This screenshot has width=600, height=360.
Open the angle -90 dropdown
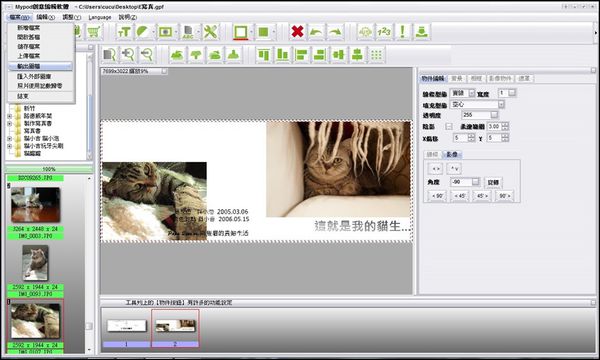click(x=475, y=182)
